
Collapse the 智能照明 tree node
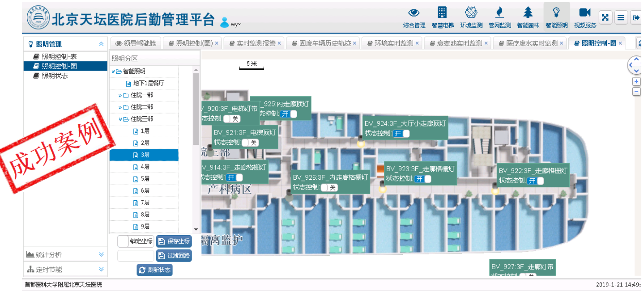(x=113, y=71)
